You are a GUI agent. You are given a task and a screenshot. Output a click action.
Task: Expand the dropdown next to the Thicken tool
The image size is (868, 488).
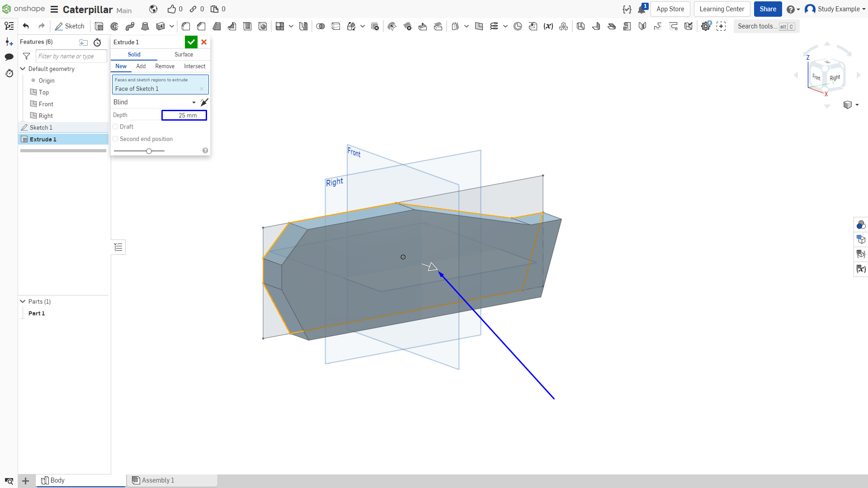(x=172, y=26)
